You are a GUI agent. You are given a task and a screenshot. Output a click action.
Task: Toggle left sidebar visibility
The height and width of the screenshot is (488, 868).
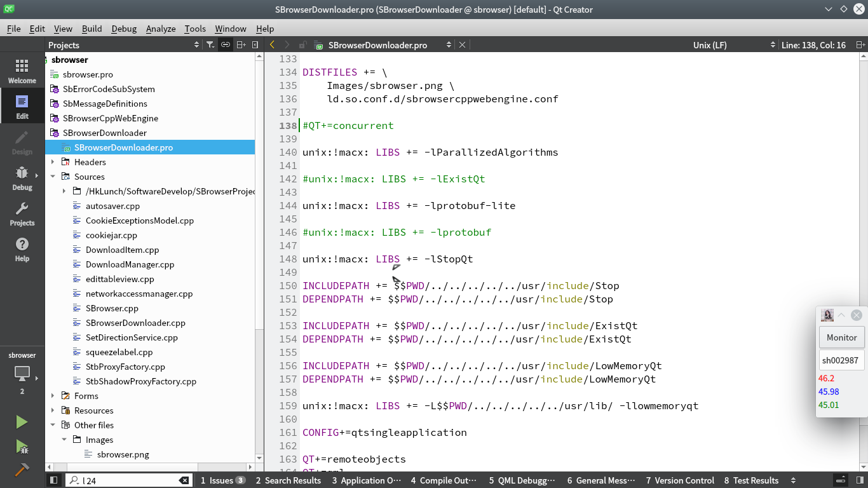[x=53, y=480]
